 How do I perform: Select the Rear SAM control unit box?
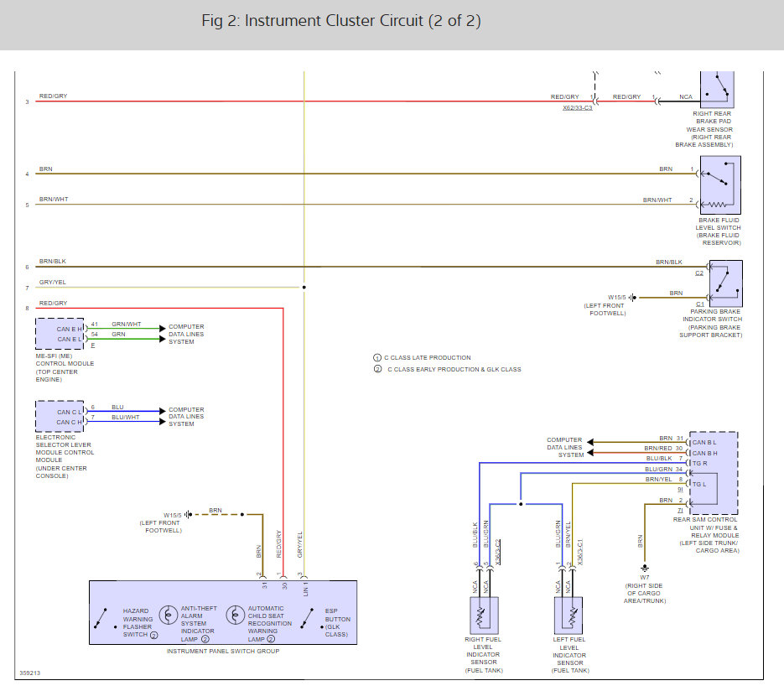714,473
